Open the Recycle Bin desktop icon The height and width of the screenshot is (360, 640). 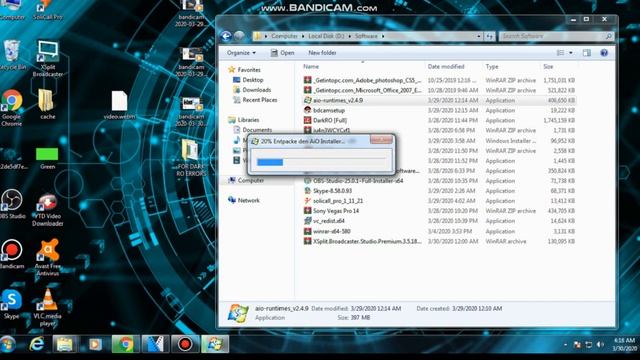[x=12, y=55]
